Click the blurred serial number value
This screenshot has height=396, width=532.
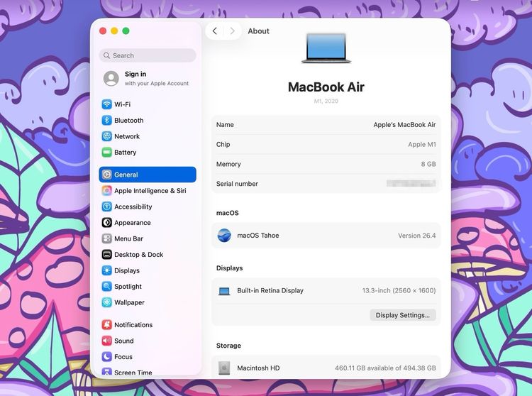pyautogui.click(x=411, y=184)
